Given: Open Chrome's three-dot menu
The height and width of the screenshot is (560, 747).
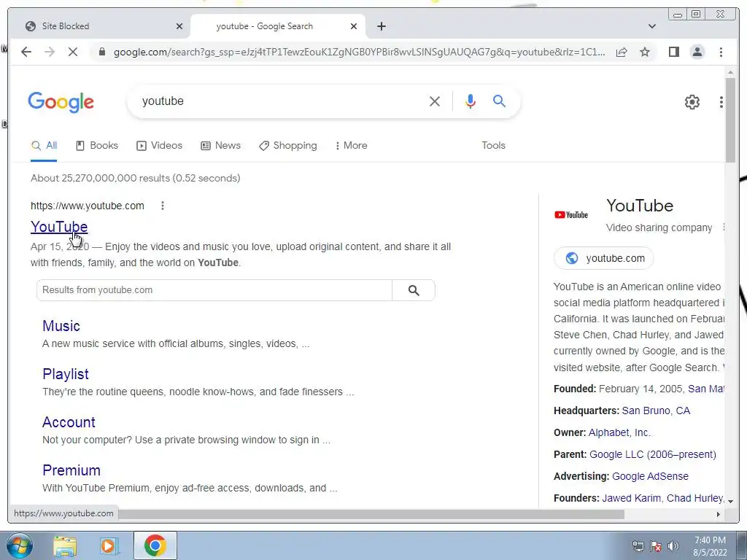Looking at the screenshot, I should coord(721,52).
